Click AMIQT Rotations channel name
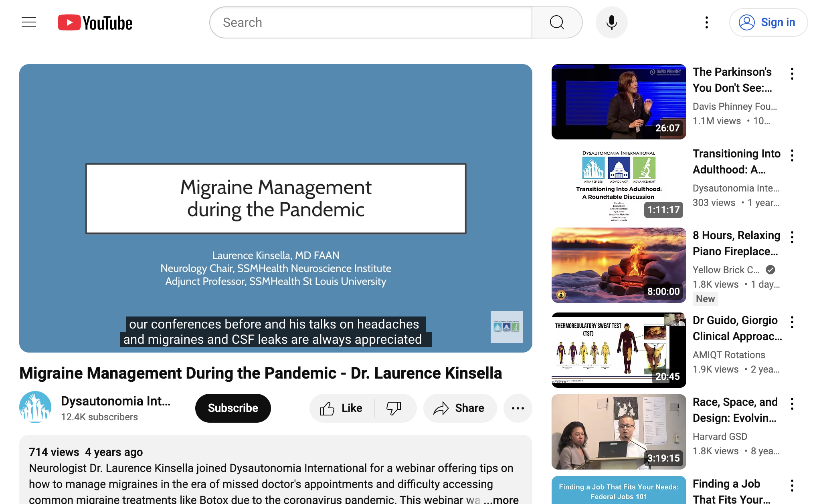Image resolution: width=821 pixels, height=504 pixels. (729, 355)
